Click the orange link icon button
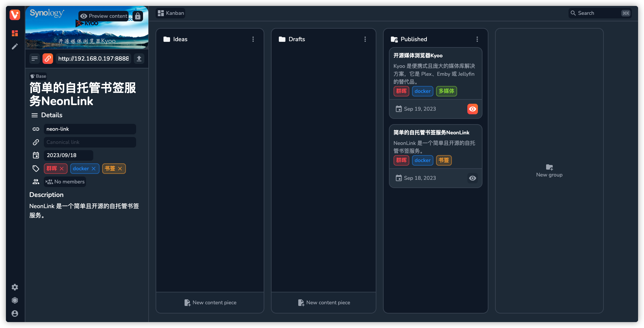 [48, 59]
